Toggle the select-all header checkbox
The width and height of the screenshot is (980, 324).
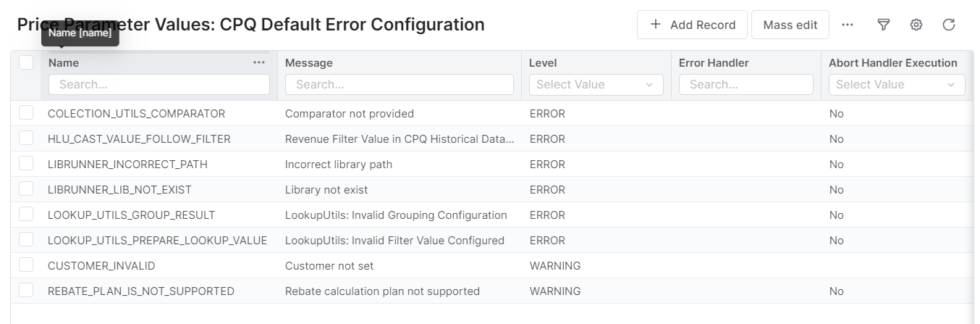27,63
